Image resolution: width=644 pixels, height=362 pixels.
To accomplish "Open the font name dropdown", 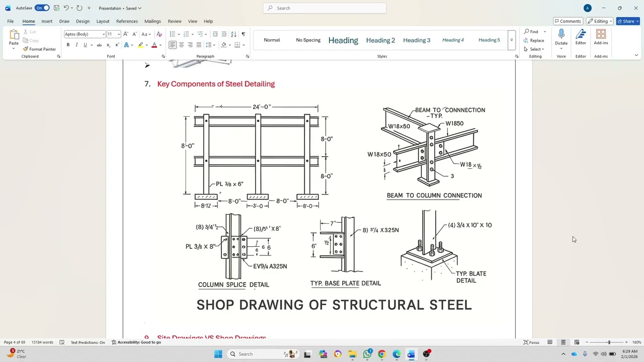I will (104, 34).
